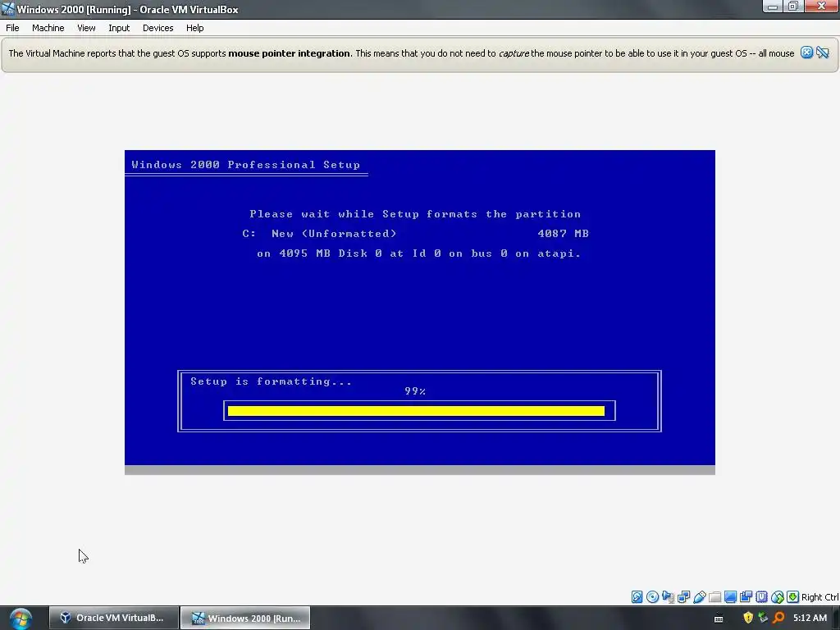Click the 'Windows 2000 Professional Setup' heading

pos(246,164)
